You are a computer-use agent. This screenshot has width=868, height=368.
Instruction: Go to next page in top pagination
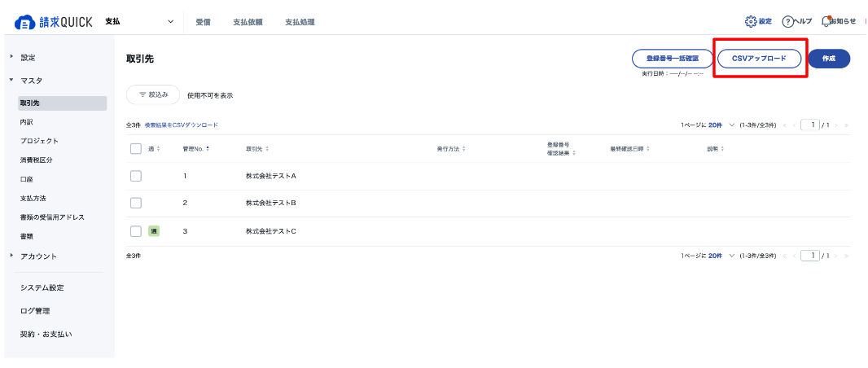coord(836,125)
